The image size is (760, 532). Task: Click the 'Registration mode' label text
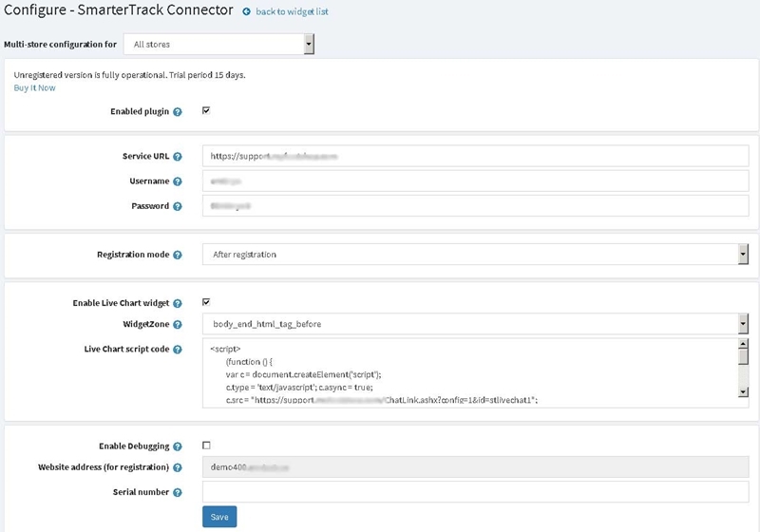(x=133, y=255)
